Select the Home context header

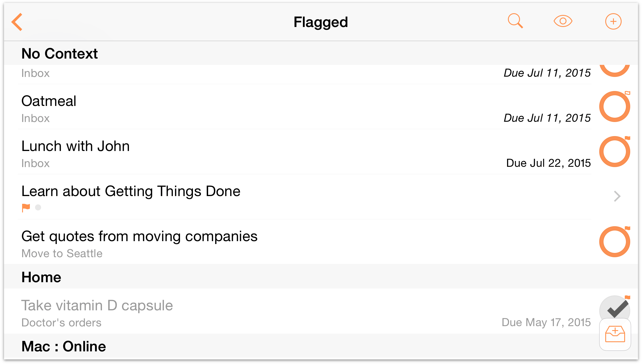[x=41, y=277]
